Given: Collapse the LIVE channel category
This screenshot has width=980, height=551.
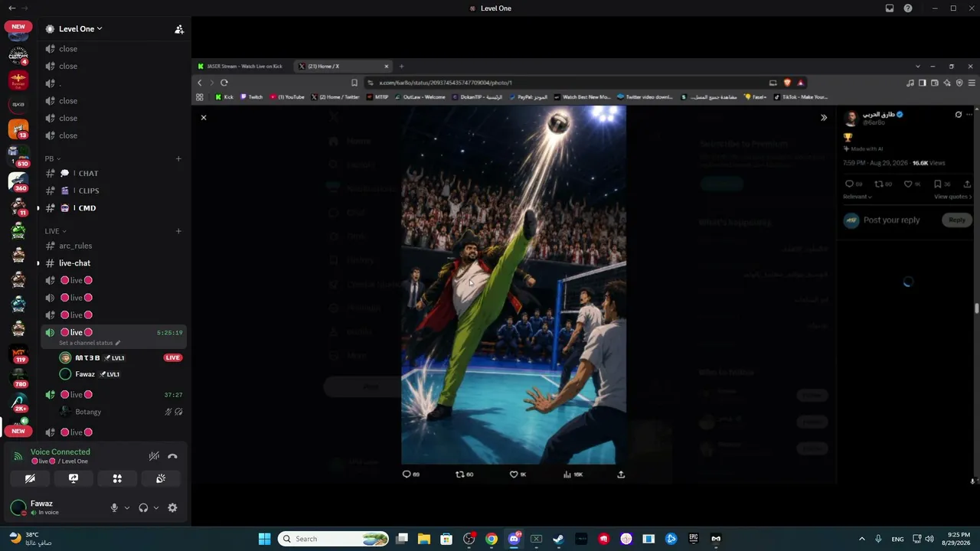Looking at the screenshot, I should (55, 231).
